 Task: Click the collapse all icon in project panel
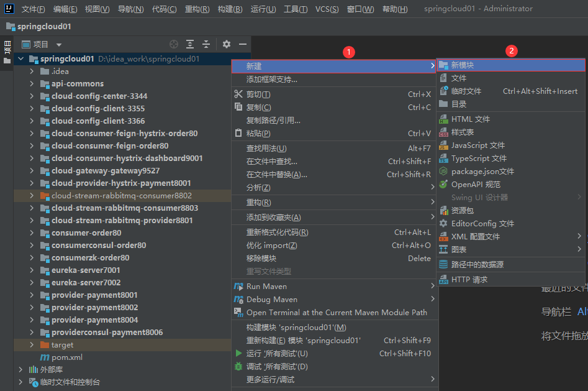click(206, 44)
